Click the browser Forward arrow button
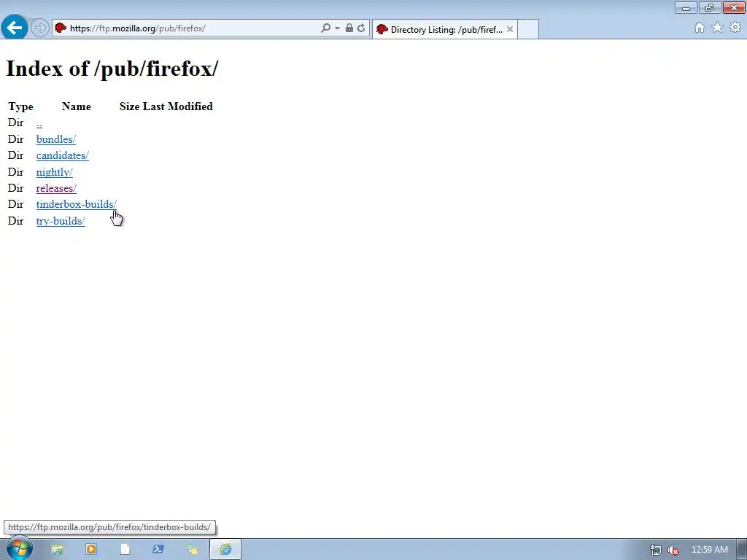Image resolution: width=747 pixels, height=560 pixels. 40,28
